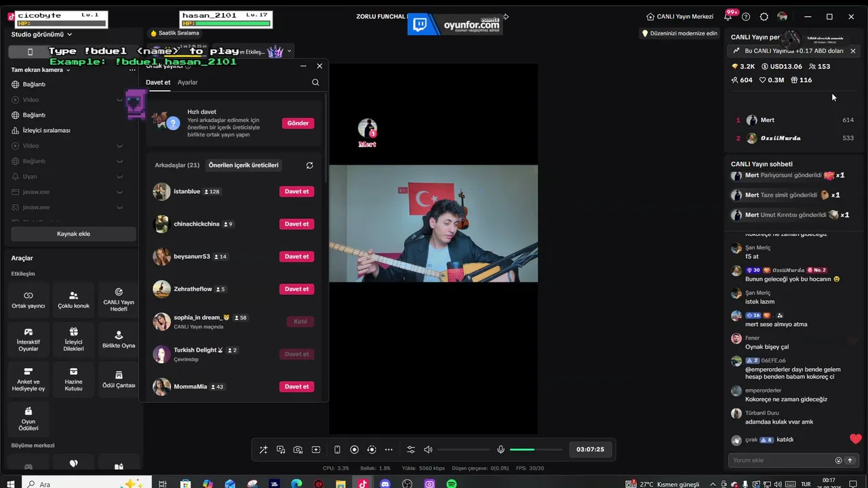Open the audio mixer settings icon

click(411, 449)
